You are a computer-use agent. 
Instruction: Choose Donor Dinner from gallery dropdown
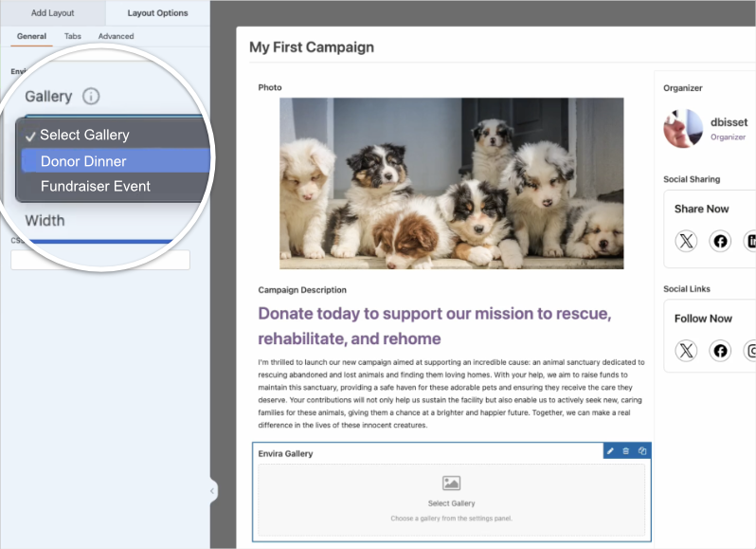(116, 161)
